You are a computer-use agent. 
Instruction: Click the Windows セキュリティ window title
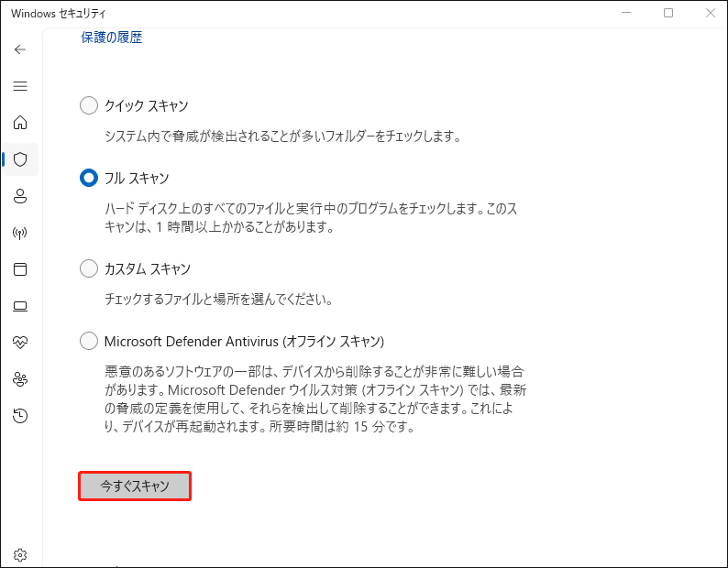(59, 14)
